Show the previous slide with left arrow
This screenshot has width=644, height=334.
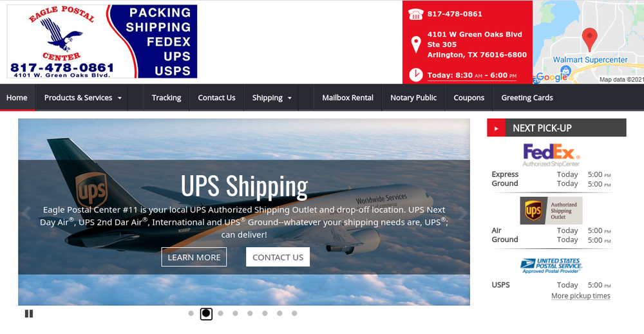(26, 214)
